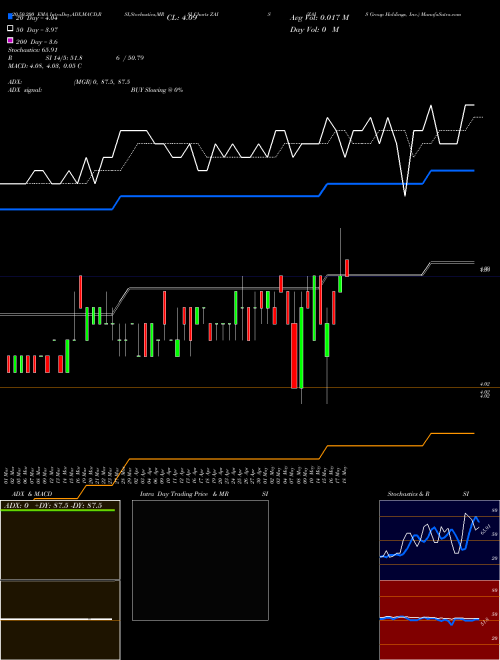The height and width of the screenshot is (660, 500).
Task: Click the '(MGR) 0, 87.5, 87.5' ADX values
Action: [102, 82]
